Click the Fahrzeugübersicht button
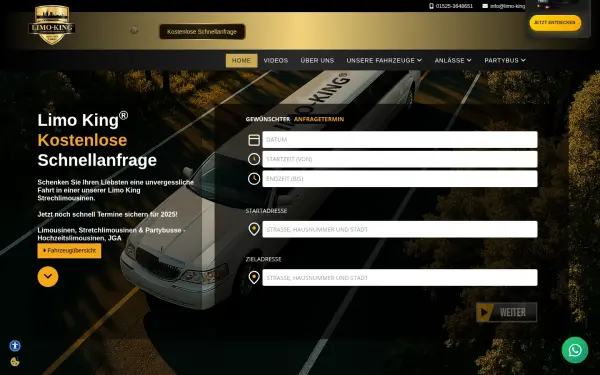The width and height of the screenshot is (600, 375). pyautogui.click(x=69, y=251)
